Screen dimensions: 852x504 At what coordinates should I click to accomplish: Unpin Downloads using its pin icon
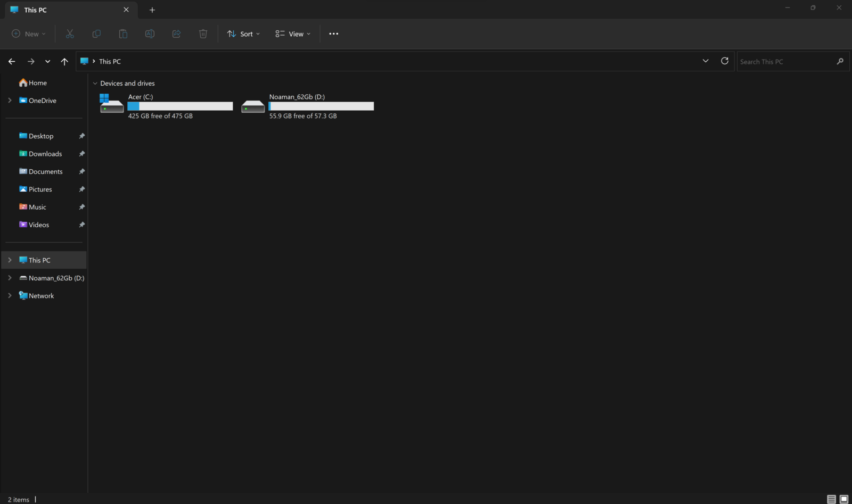(x=81, y=154)
